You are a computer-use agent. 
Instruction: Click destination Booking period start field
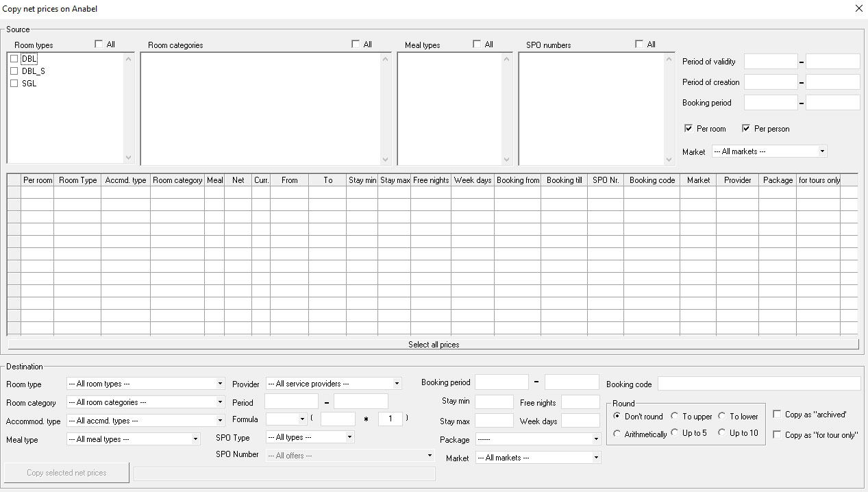coord(501,382)
